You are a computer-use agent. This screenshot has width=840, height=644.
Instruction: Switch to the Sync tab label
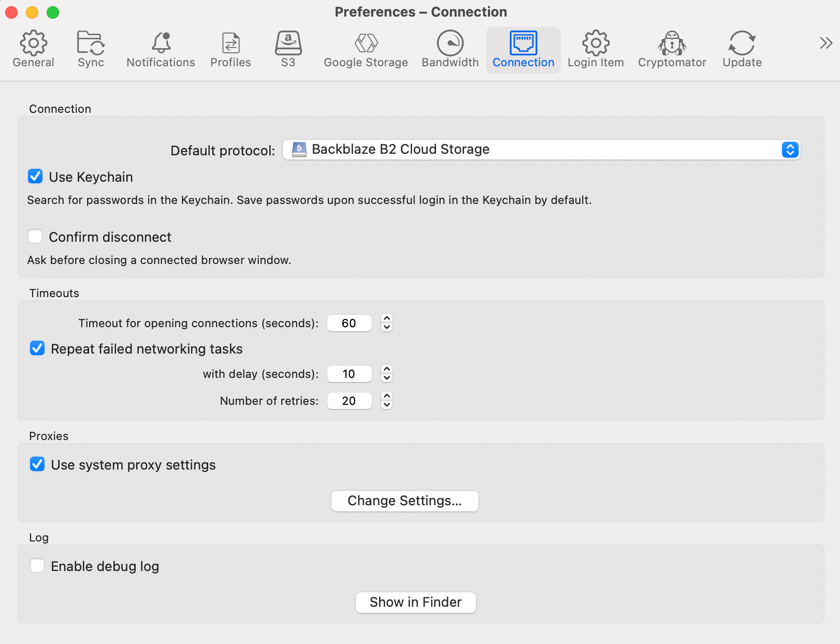point(91,63)
